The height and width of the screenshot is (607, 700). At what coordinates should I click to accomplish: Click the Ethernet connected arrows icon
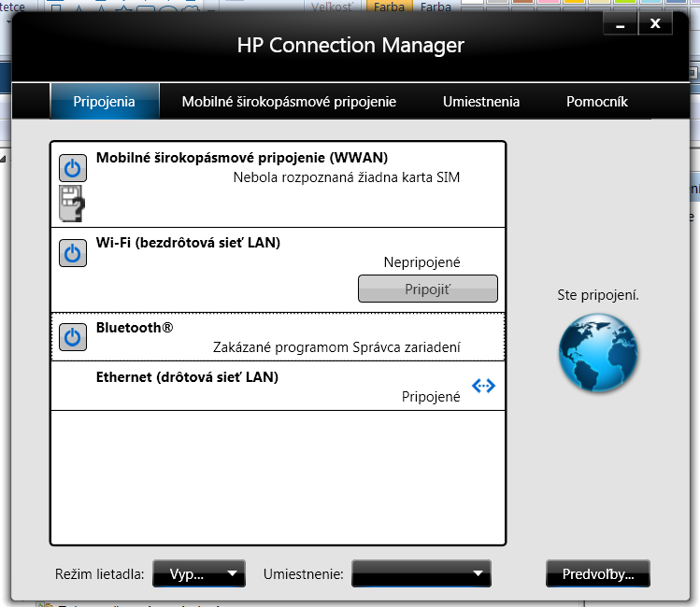483,386
